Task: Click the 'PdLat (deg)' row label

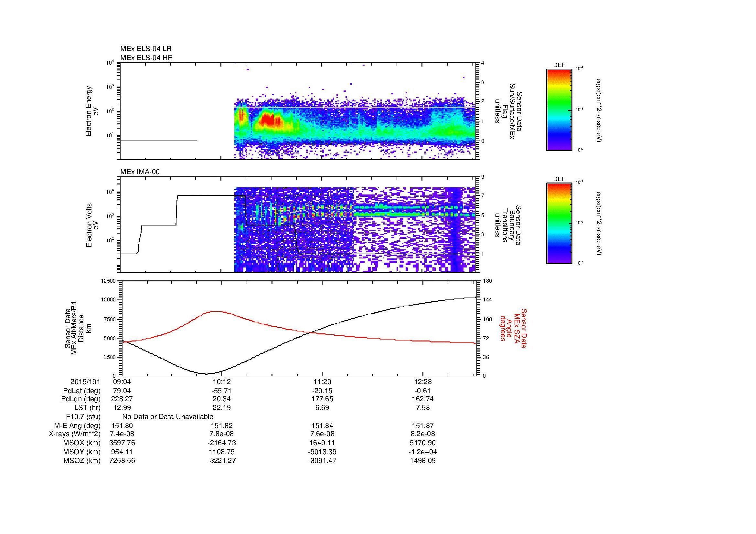Action: point(82,391)
